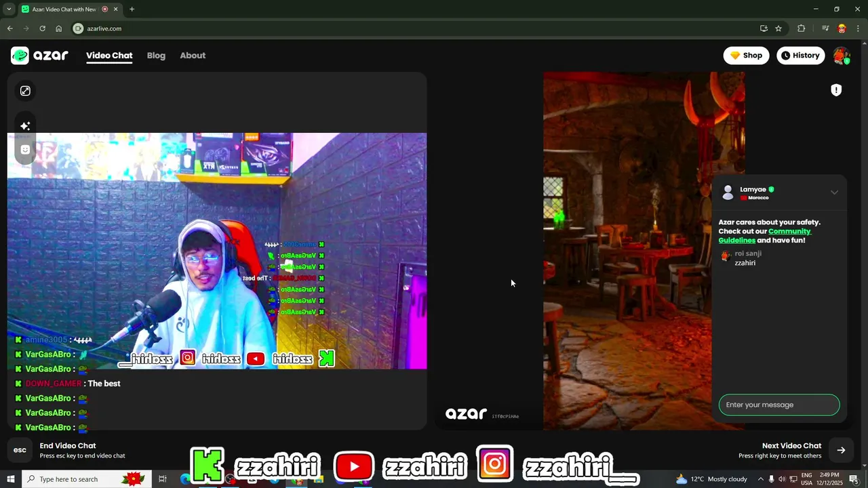The image size is (868, 488).
Task: Open the Community Guidelines link
Action: [764, 236]
